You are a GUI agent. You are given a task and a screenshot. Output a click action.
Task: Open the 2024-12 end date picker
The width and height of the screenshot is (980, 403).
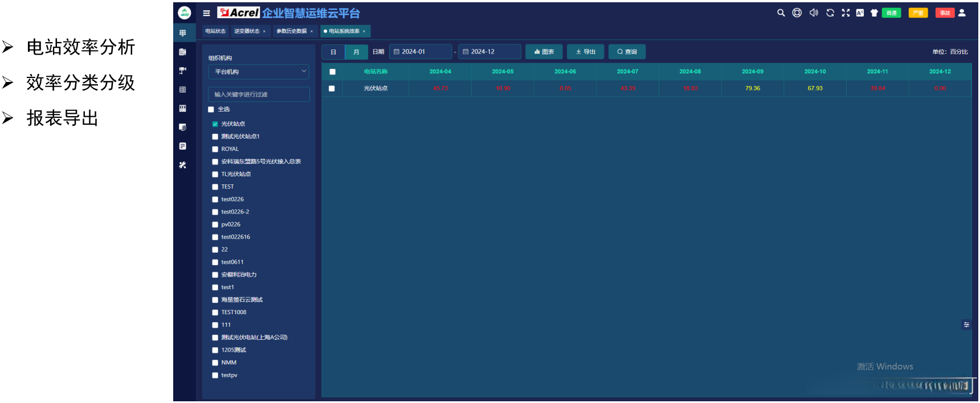[x=489, y=52]
